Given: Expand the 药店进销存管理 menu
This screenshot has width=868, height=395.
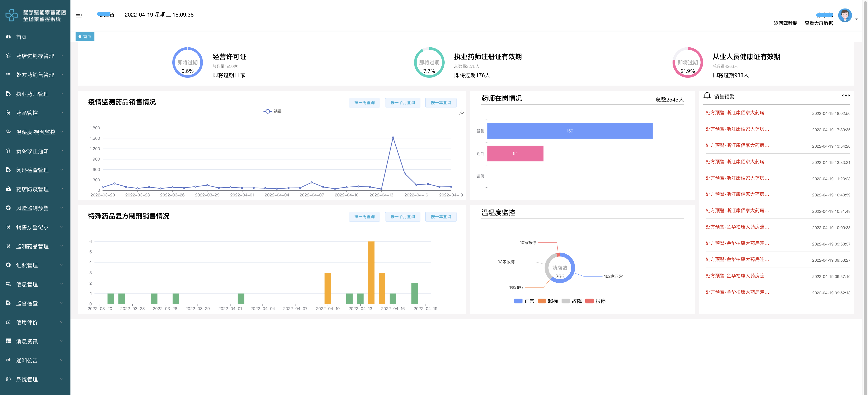Looking at the screenshot, I should [x=35, y=56].
